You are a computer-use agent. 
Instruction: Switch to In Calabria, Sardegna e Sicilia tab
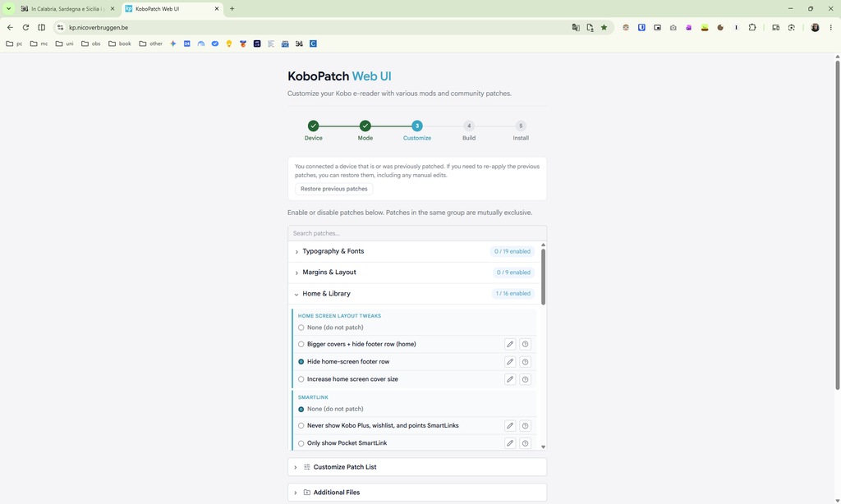[67, 8]
